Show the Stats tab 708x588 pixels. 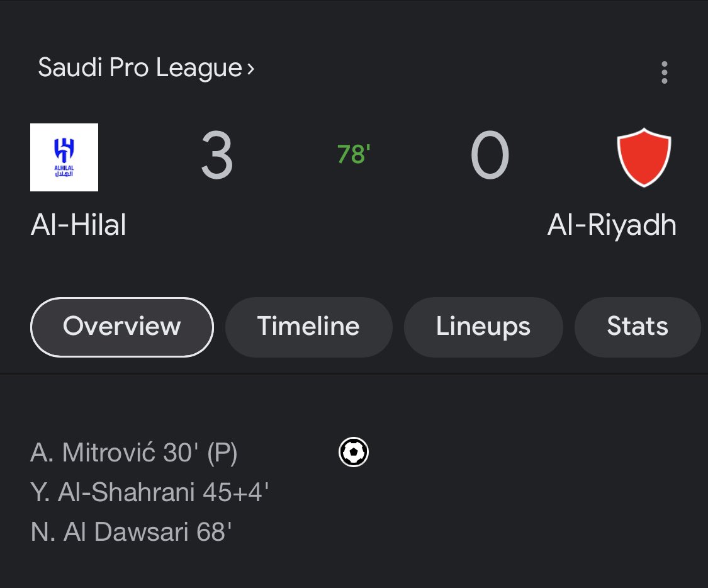(637, 327)
